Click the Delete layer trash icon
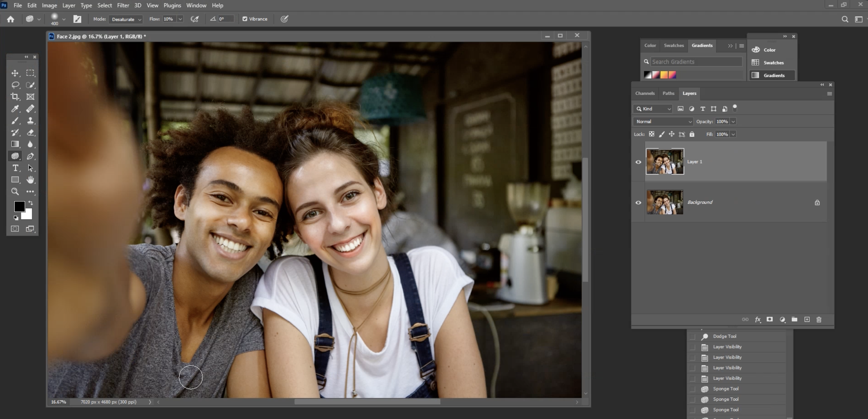868x419 pixels. [x=819, y=320]
